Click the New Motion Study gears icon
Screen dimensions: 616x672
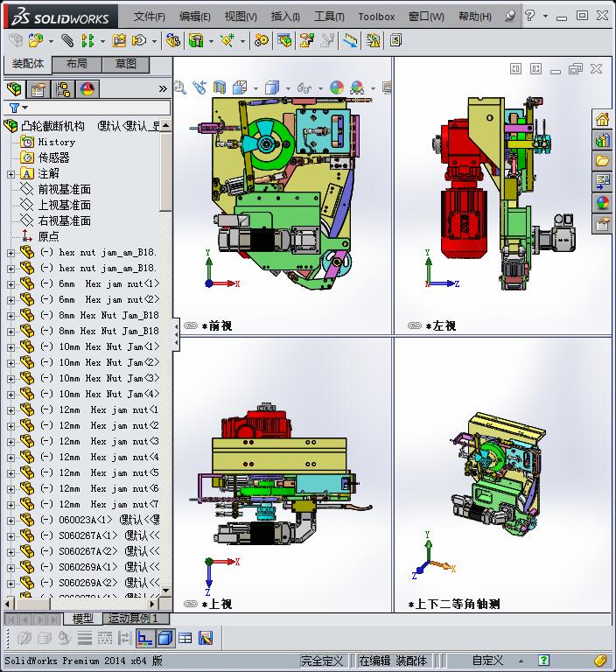tap(262, 41)
